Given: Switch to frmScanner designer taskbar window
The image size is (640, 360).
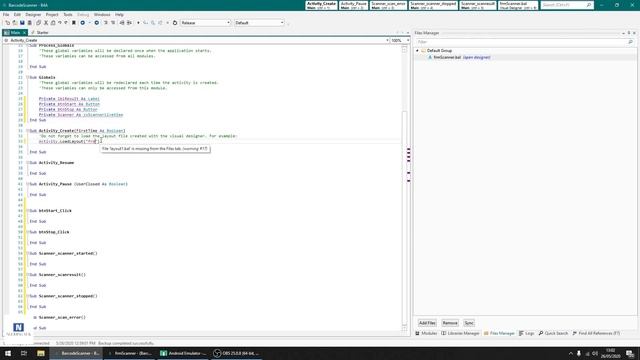Looking at the screenshot, I should (x=131, y=353).
